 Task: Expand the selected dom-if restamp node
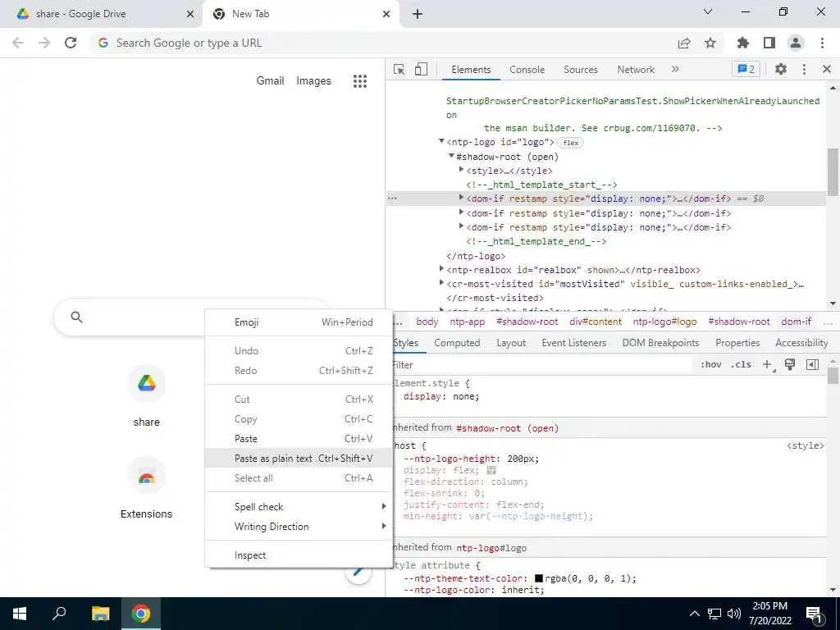pos(461,198)
